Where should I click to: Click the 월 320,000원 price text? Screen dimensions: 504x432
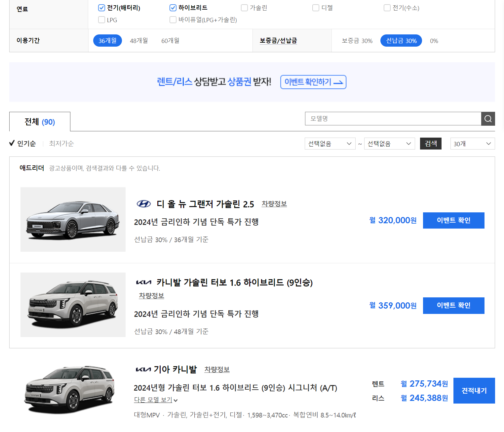393,220
